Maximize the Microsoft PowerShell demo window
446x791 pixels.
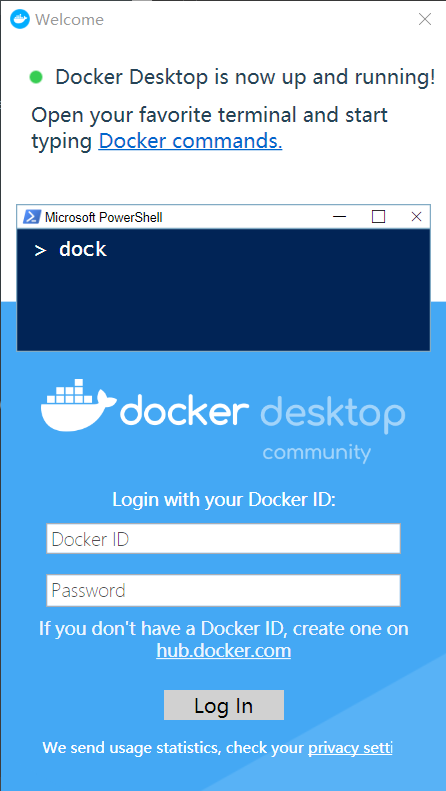378,217
